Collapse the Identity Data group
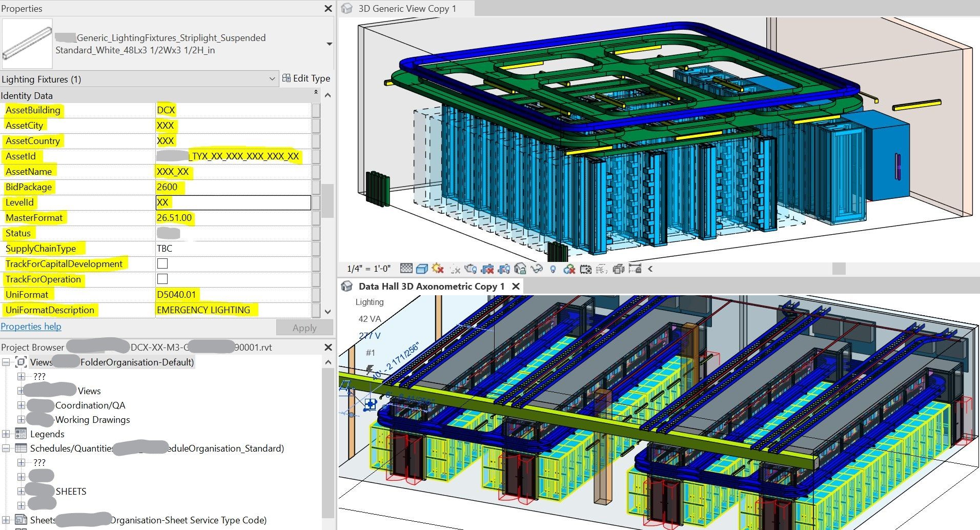This screenshot has height=530, width=980. click(x=316, y=93)
